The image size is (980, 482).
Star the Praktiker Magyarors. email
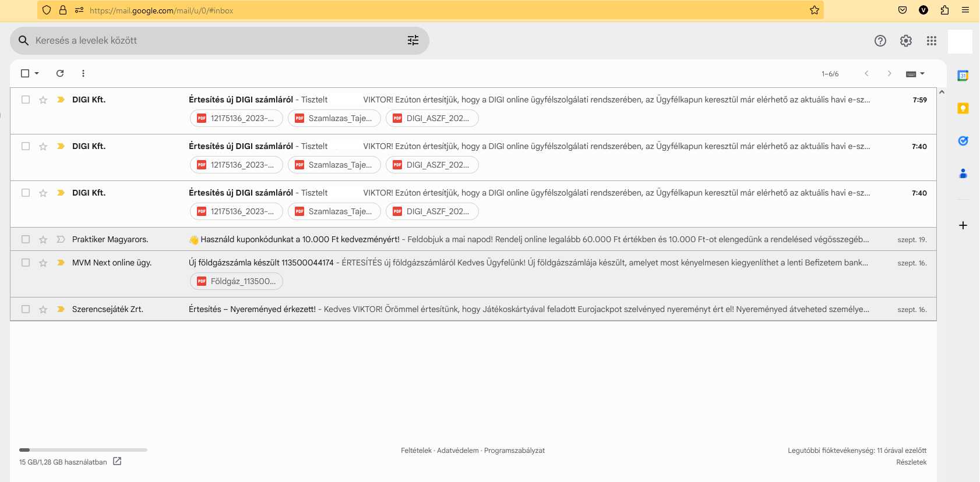point(43,240)
